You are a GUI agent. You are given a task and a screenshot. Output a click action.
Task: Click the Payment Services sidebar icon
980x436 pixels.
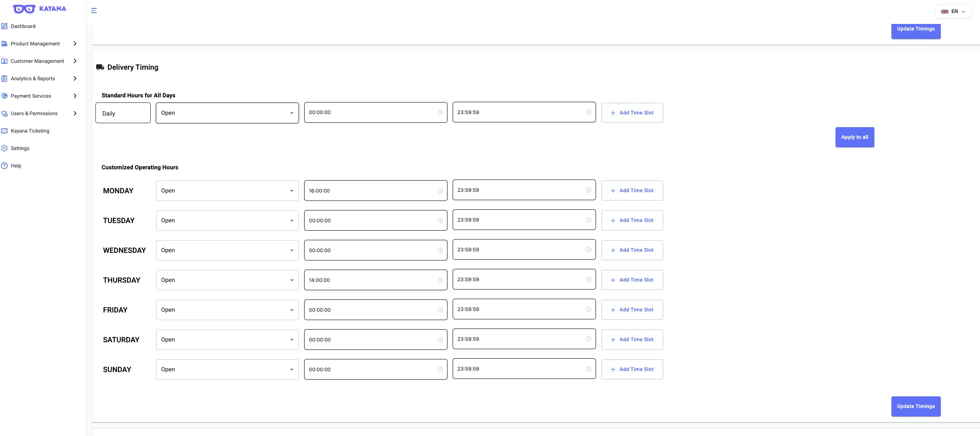[5, 96]
